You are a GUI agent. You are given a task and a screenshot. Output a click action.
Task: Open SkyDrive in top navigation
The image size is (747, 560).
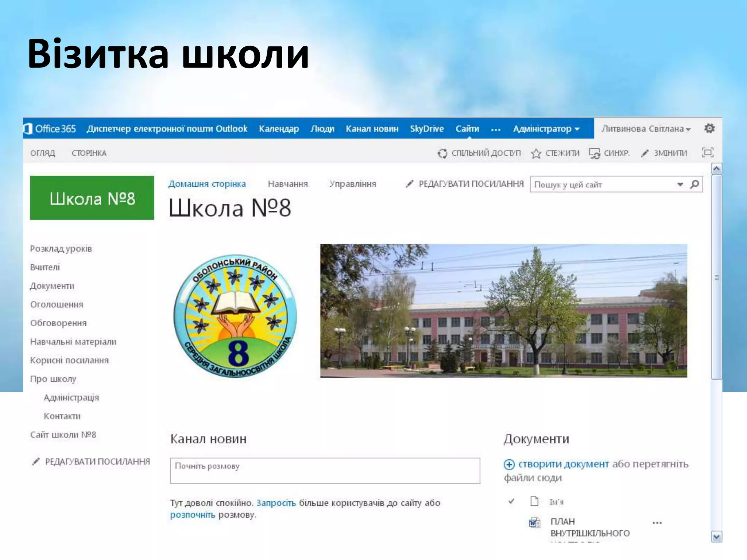point(427,129)
